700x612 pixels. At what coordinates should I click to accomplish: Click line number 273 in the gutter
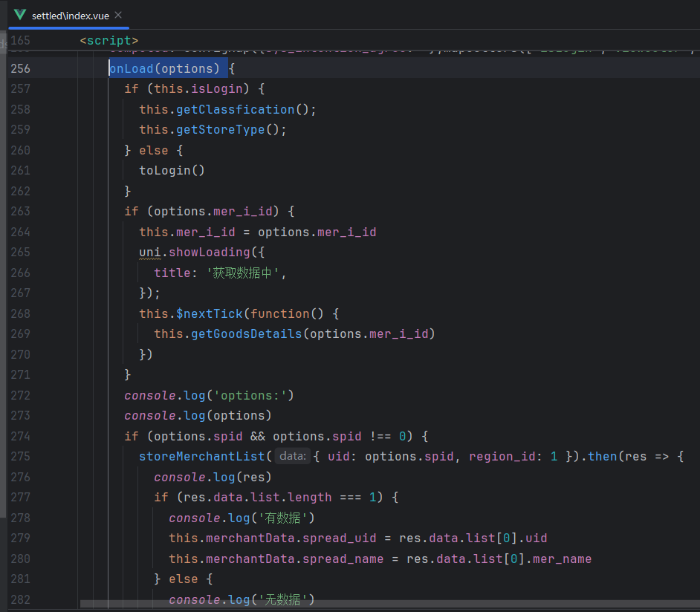[x=21, y=416]
